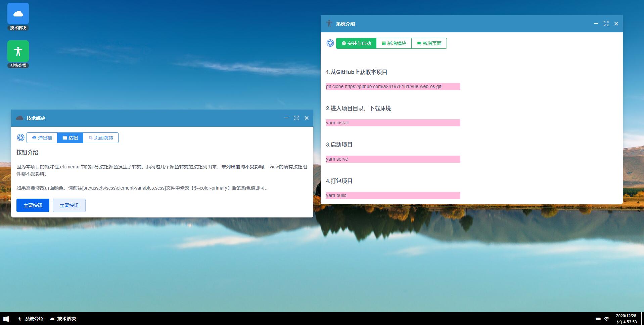Maximize the 技术解决 window

pos(296,118)
